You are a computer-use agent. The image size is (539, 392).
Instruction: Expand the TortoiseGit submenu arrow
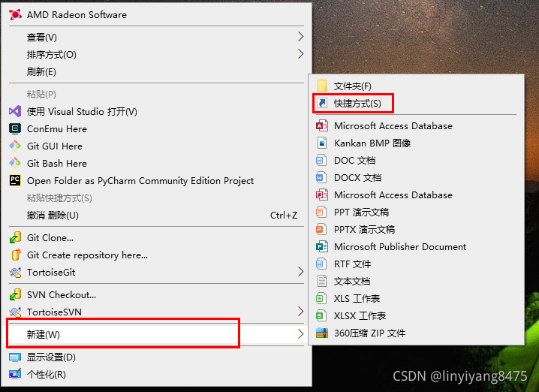(x=301, y=272)
